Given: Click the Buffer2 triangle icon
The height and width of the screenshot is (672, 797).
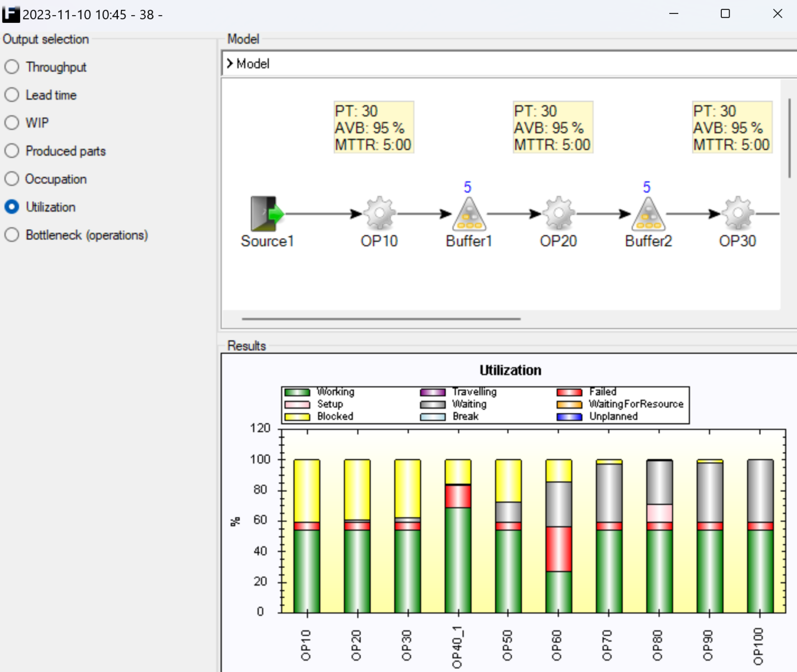Looking at the screenshot, I should coord(648,215).
